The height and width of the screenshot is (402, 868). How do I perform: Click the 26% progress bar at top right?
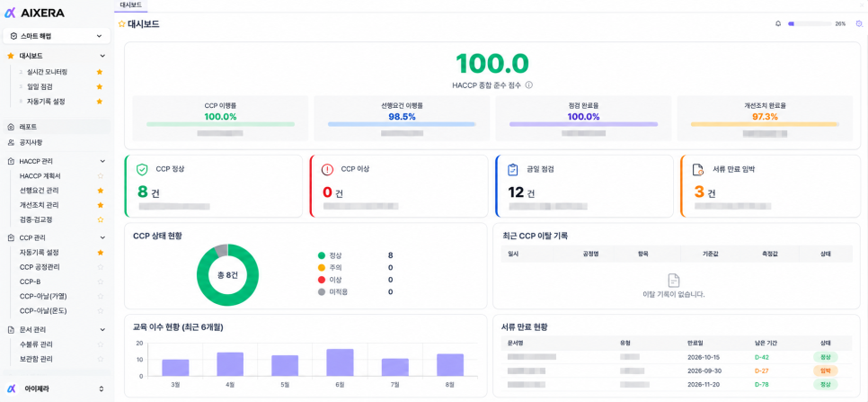[810, 24]
